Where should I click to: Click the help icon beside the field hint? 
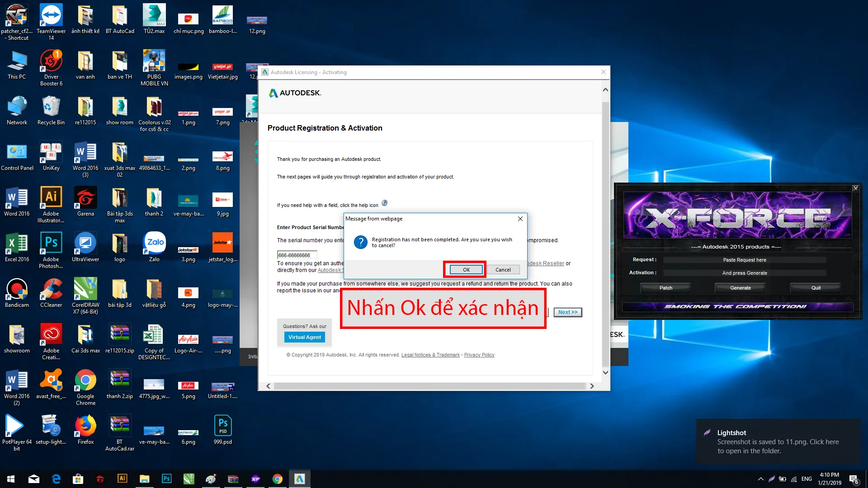point(384,203)
